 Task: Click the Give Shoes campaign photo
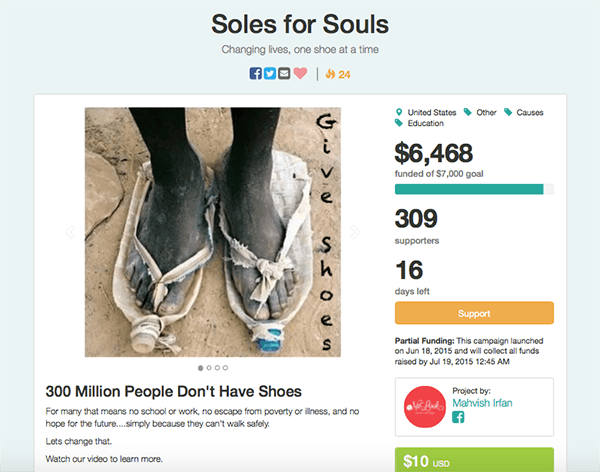212,232
